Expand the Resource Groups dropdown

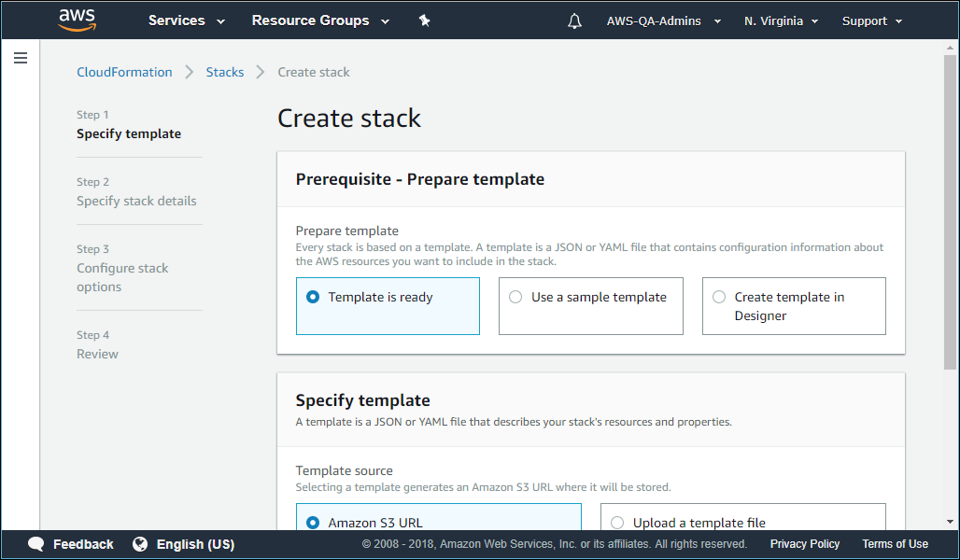click(321, 21)
